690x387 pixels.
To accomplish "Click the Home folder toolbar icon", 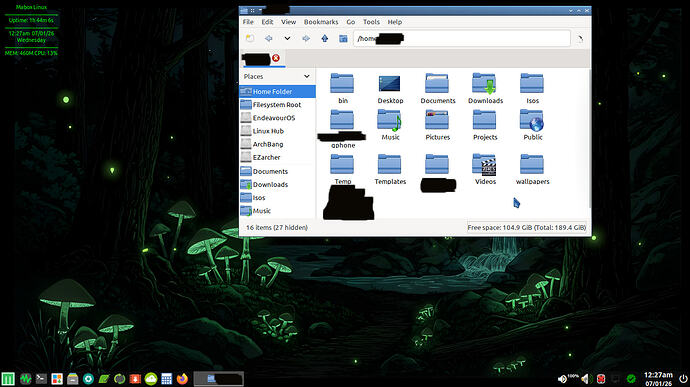I will coord(343,39).
